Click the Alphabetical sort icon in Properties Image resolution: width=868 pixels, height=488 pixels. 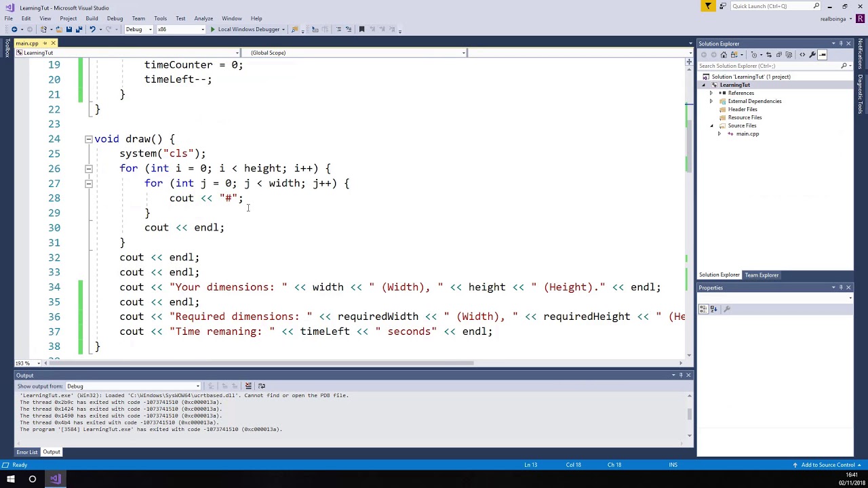713,309
